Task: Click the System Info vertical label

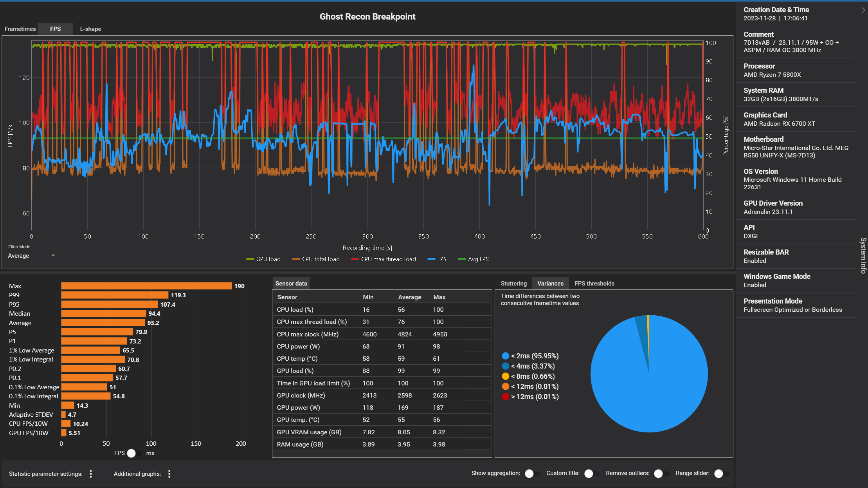Action: pos(863,255)
